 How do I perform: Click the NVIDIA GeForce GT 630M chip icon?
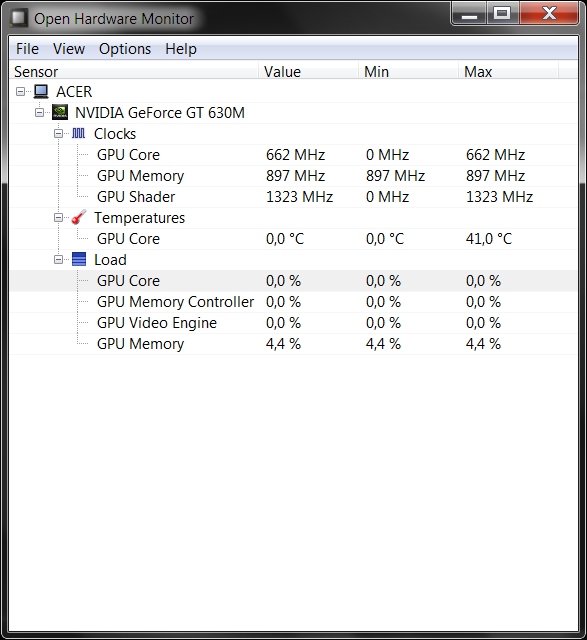click(60, 112)
